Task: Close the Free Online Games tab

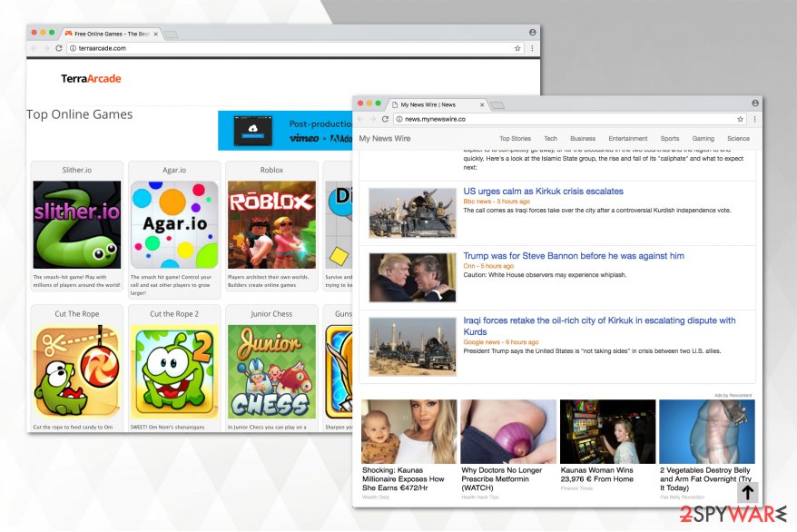Action: [155, 34]
